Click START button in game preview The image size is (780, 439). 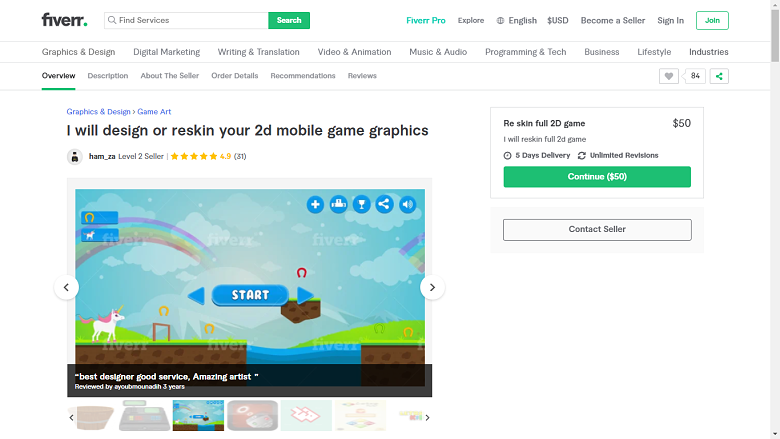pos(250,295)
